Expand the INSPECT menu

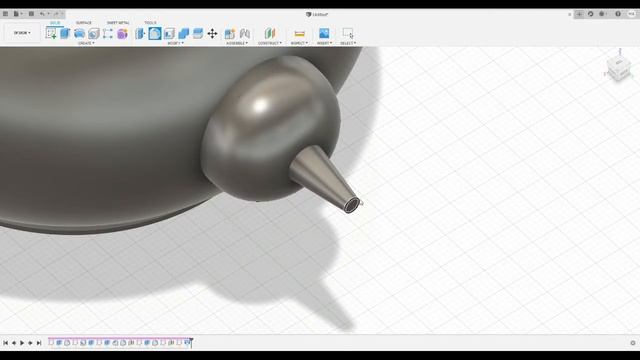[x=299, y=43]
